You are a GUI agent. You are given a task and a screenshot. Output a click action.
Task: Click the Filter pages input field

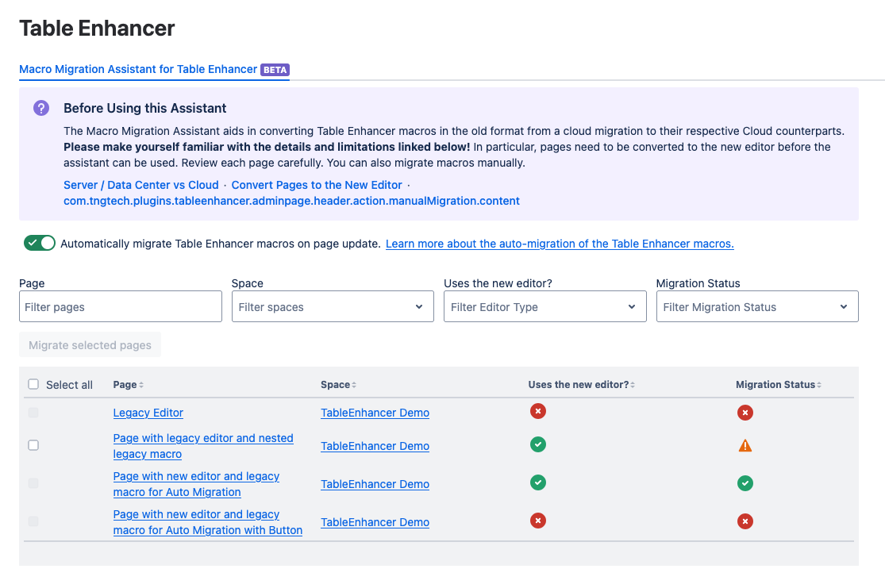coord(121,307)
